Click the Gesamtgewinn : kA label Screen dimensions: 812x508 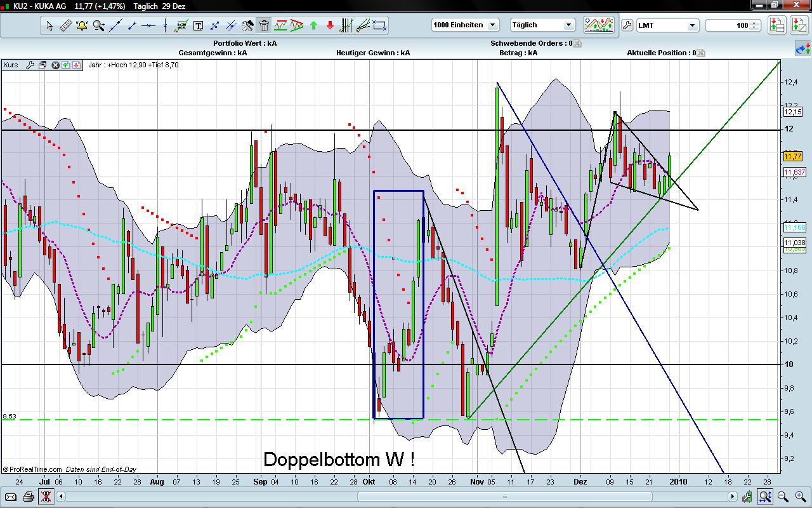click(x=213, y=53)
